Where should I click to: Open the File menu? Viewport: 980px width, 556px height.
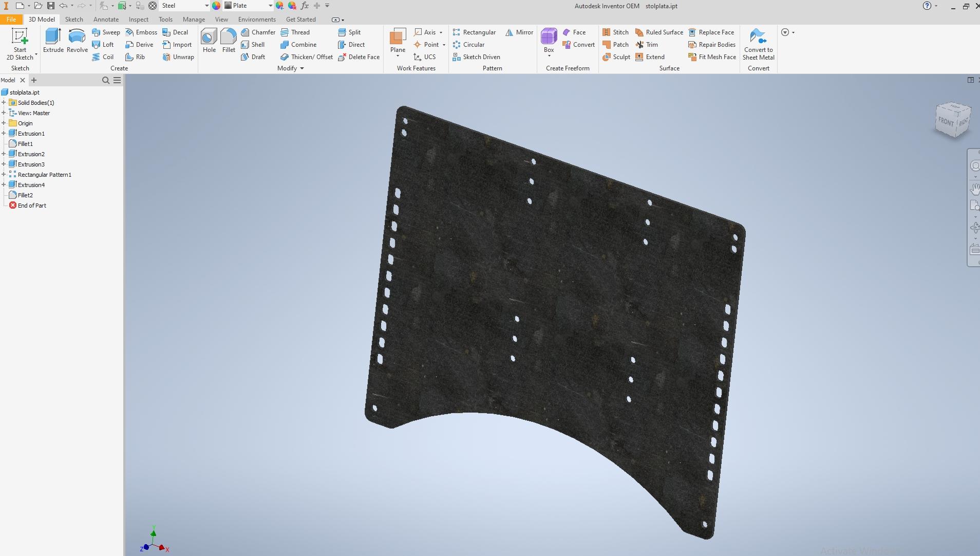pos(11,19)
